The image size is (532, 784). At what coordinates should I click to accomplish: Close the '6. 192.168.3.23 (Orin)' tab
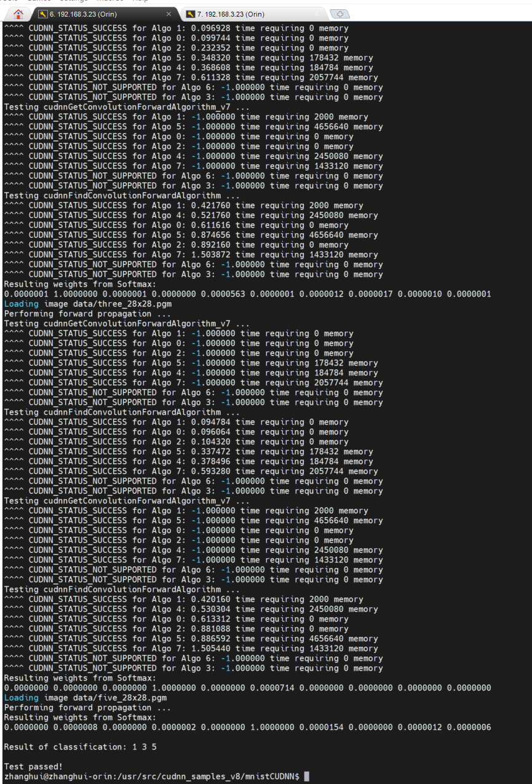[169, 14]
